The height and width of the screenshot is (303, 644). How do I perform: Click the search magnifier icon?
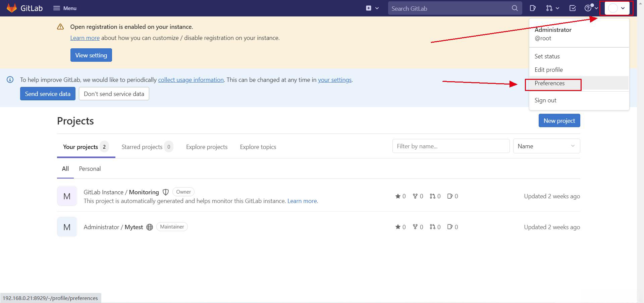point(515,8)
